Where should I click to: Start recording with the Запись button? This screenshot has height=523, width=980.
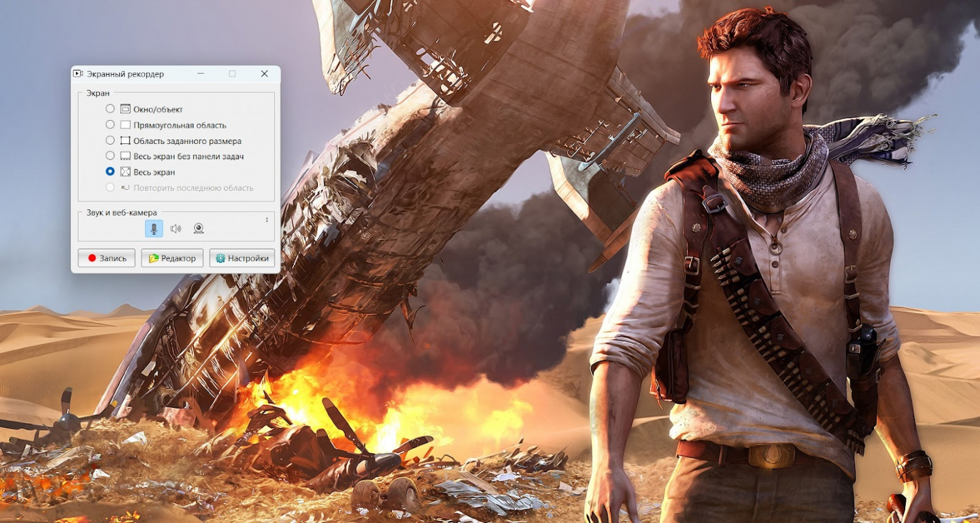[107, 258]
